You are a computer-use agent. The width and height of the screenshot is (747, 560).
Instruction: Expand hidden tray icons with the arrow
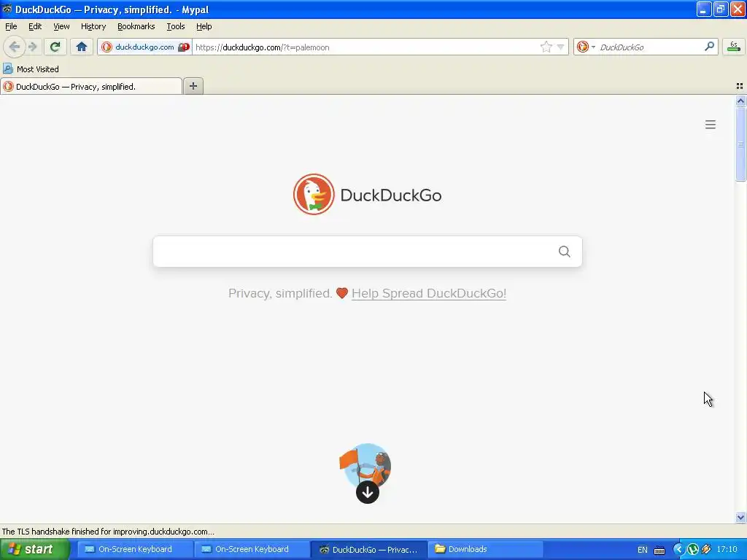pyautogui.click(x=678, y=550)
